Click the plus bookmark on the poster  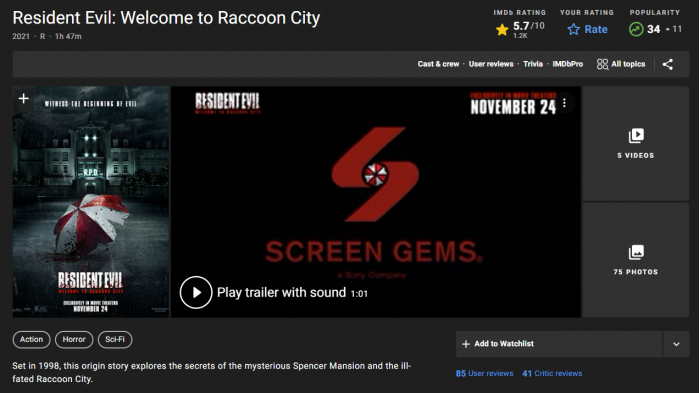coord(24,98)
